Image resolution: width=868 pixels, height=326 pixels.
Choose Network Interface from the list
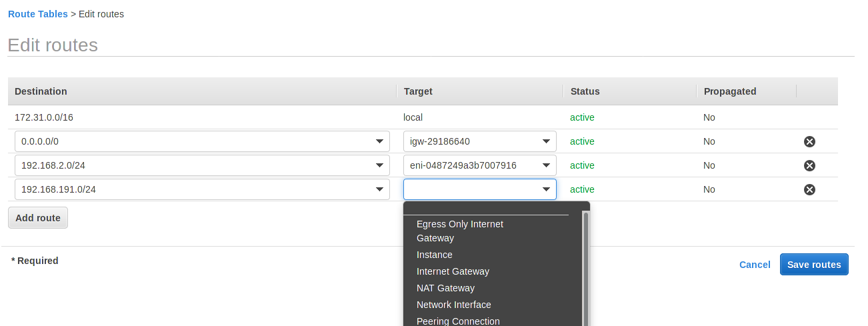453,305
